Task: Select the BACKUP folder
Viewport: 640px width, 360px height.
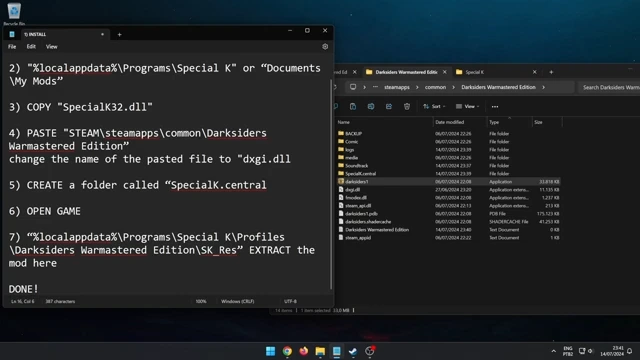Action: point(353,133)
